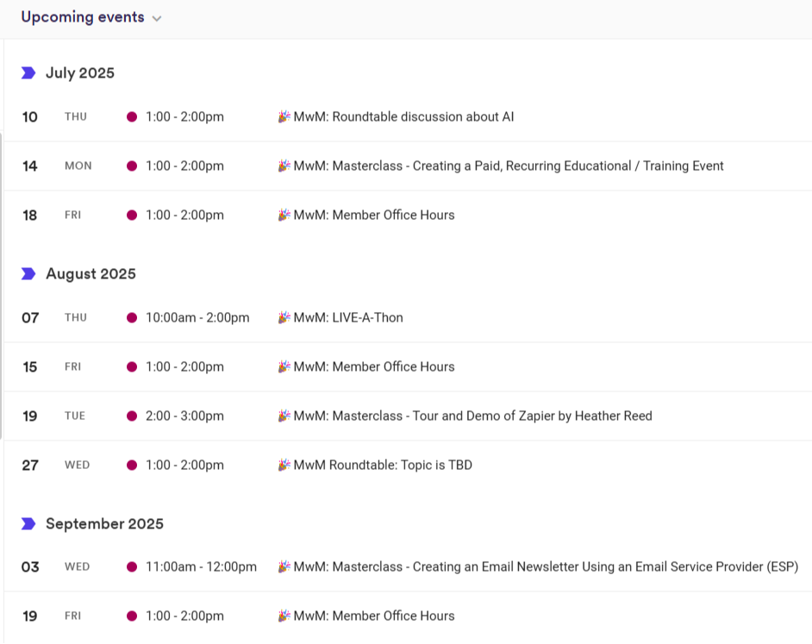Click party icon beside Topic is TBD roundtable
Screen dimensions: 812x644
point(284,465)
